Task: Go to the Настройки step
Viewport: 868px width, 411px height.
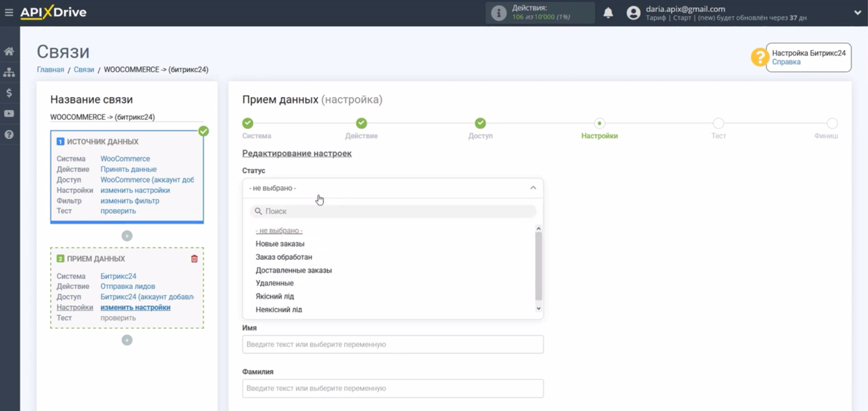Action: tap(599, 123)
